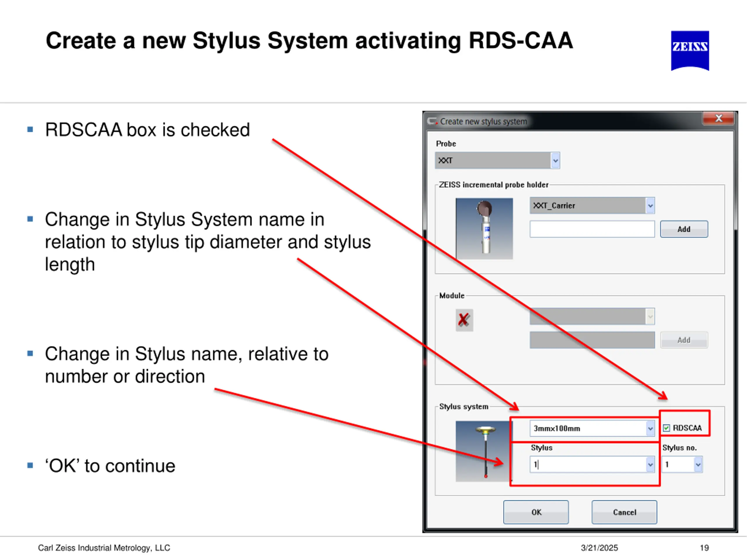Click into the Stylus name field

tap(588, 465)
